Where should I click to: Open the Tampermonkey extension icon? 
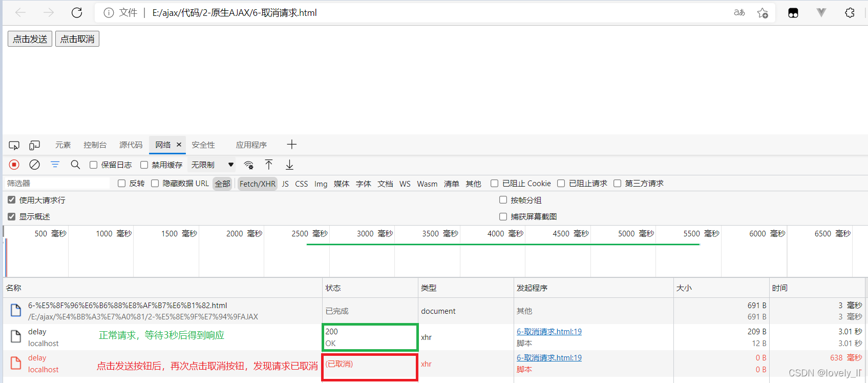coord(793,13)
